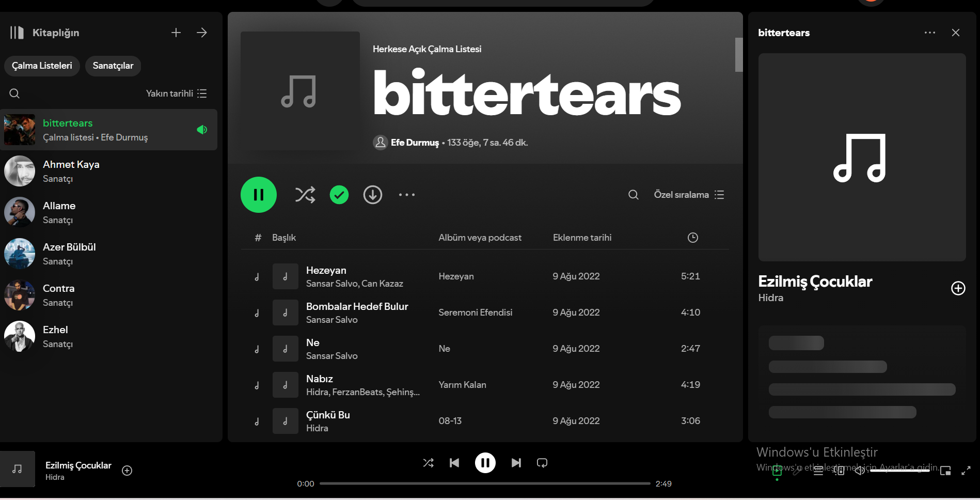Close the now playing side panel

pyautogui.click(x=956, y=33)
